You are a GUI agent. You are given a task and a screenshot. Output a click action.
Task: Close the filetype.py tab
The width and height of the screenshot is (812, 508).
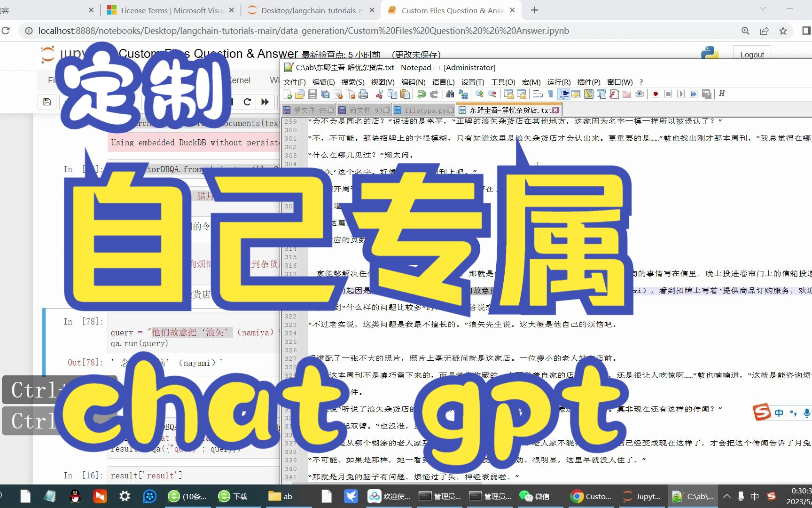point(451,110)
